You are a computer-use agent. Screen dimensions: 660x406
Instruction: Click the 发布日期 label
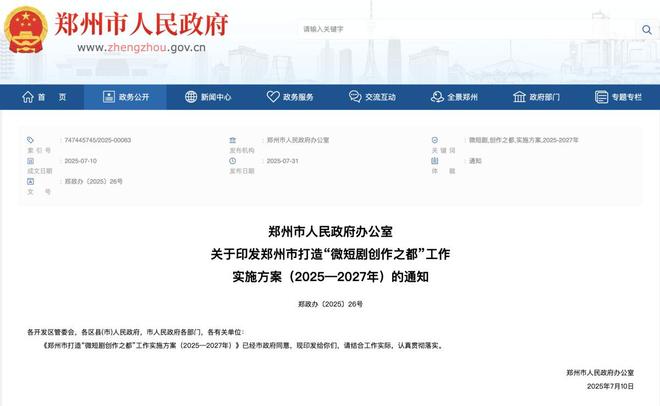(x=242, y=171)
